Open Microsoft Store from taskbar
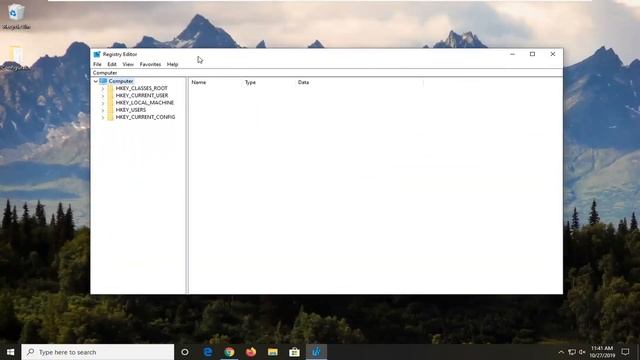The height and width of the screenshot is (360, 640). (294, 352)
